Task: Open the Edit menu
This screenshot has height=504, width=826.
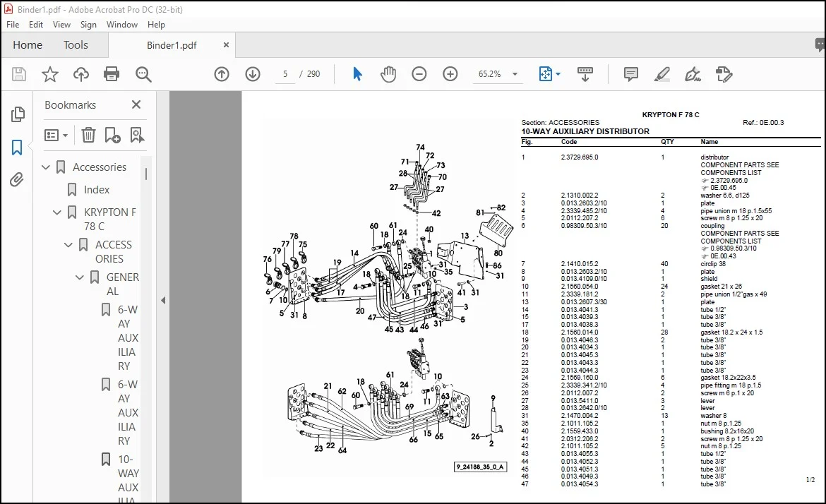Action: [36, 24]
